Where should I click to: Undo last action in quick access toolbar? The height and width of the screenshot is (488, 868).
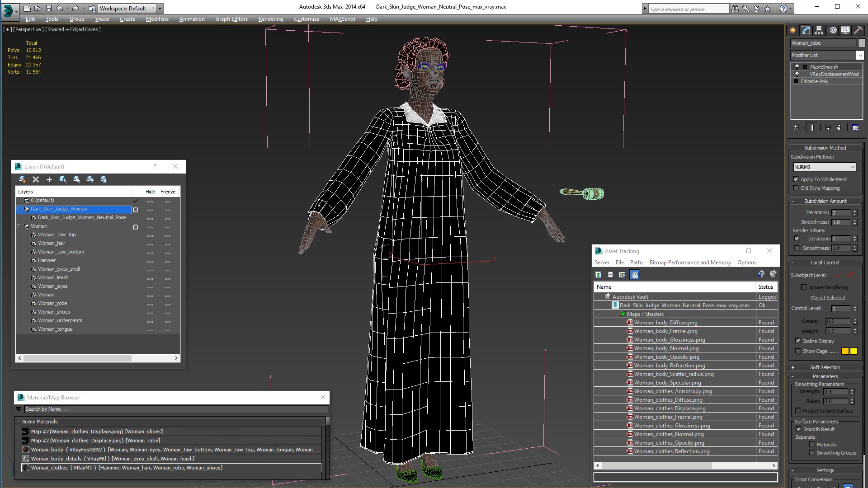pos(59,8)
